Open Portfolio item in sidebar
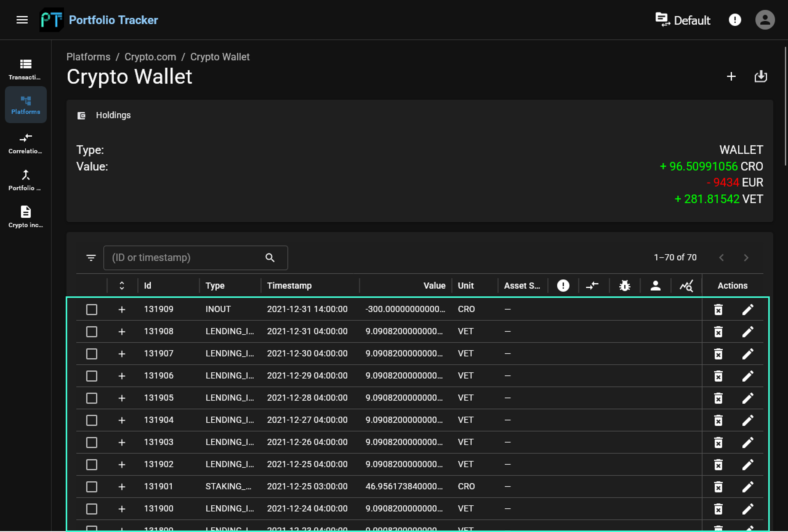788x532 pixels. [26, 180]
